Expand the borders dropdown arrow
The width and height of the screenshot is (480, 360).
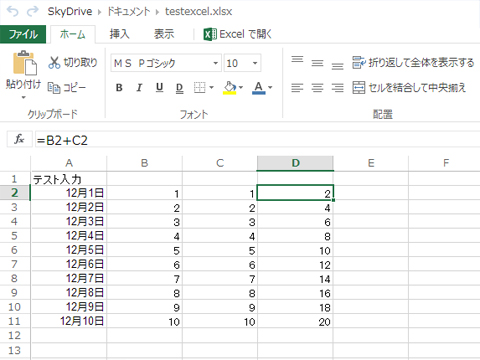coord(211,88)
